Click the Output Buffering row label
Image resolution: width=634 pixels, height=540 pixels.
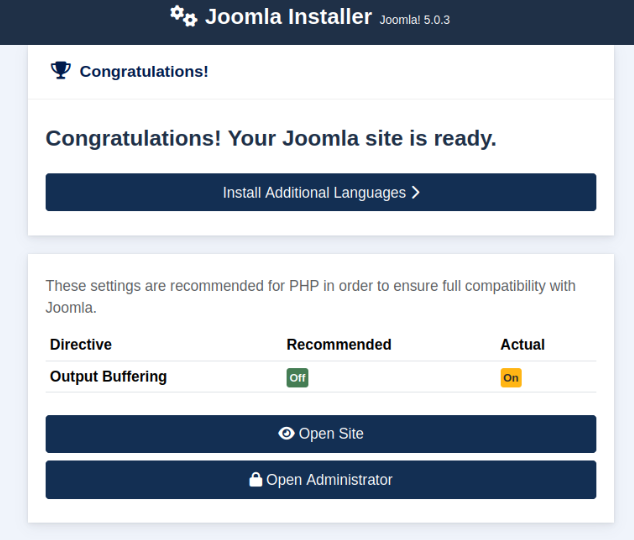coord(108,376)
